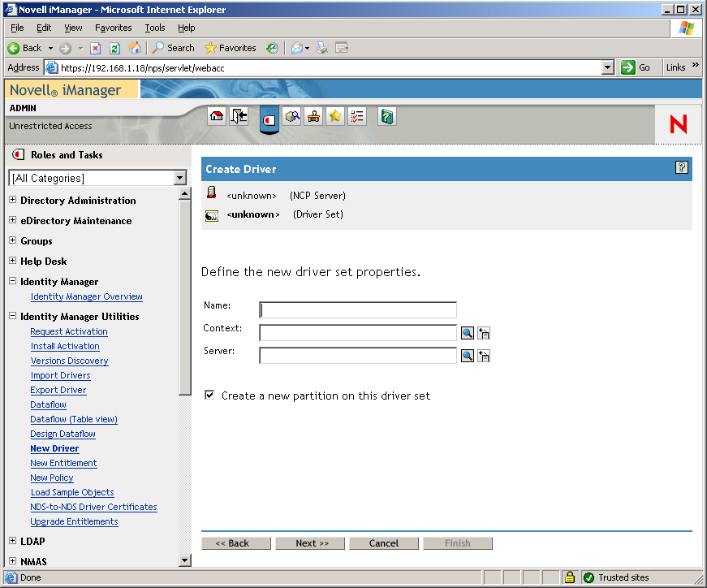Open Help using the book icon
Viewport: 707px width, 588px height.
[x=386, y=116]
